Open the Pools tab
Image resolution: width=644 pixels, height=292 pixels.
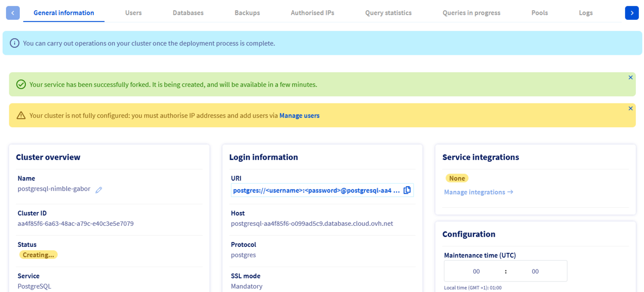pos(540,13)
